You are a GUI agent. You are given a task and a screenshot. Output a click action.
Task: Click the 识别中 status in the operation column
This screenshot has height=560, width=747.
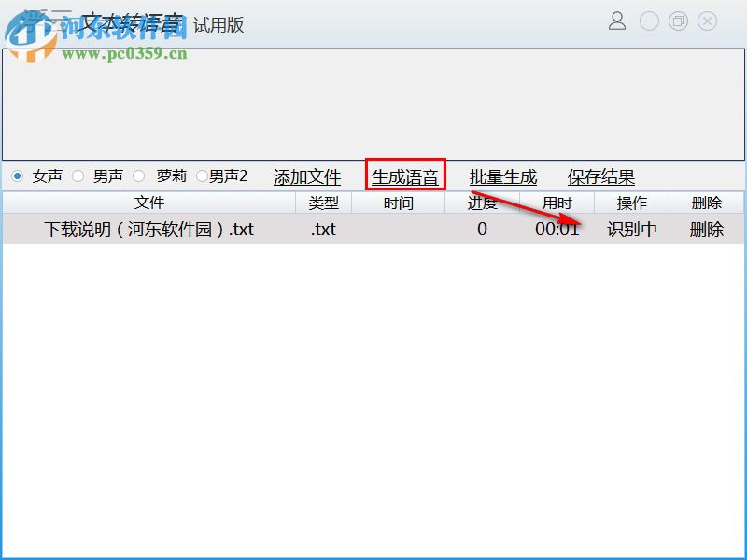[x=632, y=229]
